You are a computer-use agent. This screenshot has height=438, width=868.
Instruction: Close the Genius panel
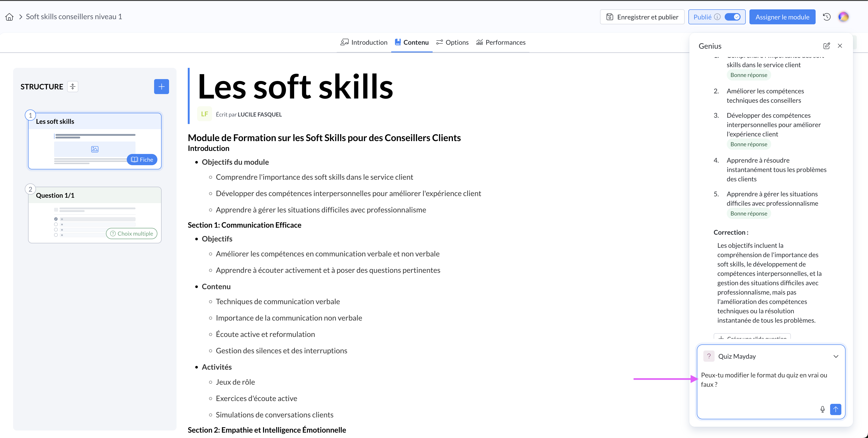pos(840,46)
